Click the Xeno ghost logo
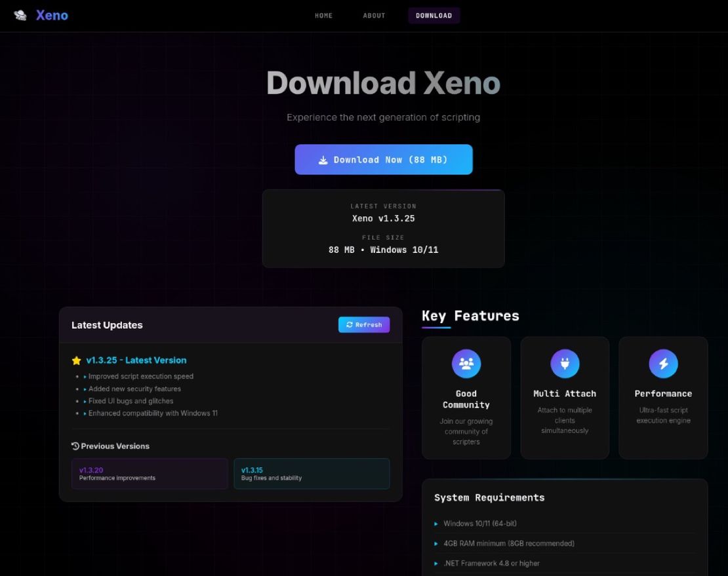 point(19,15)
